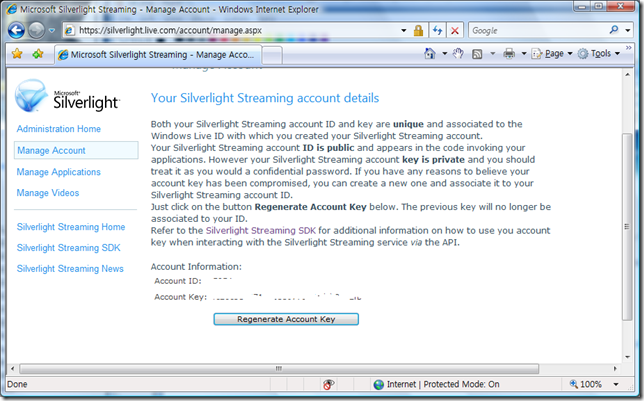This screenshot has width=644, height=401.
Task: Click the RSS feeds icon
Action: [477, 54]
